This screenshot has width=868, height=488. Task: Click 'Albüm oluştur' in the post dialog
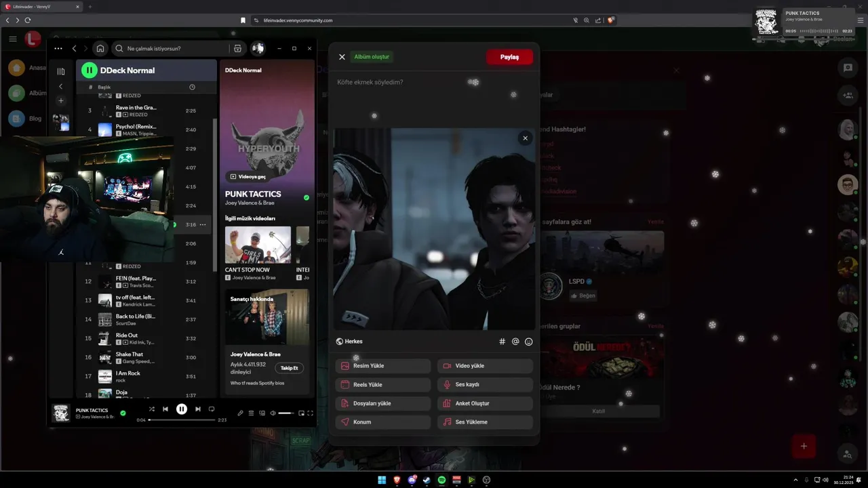point(372,57)
